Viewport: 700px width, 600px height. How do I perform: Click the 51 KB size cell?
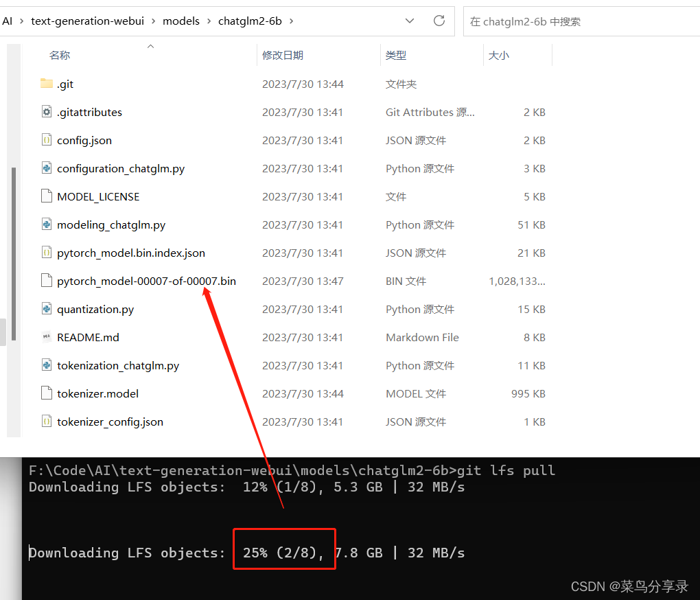pos(531,224)
